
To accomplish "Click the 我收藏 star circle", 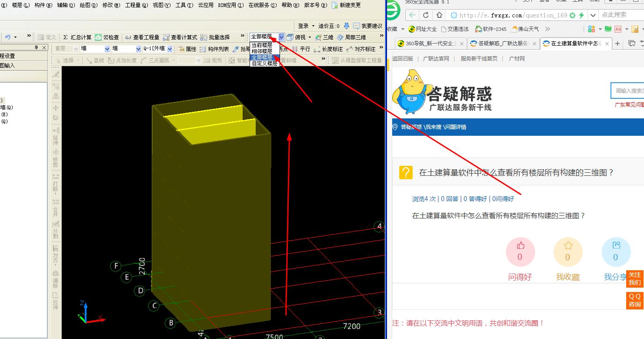I will [x=568, y=252].
